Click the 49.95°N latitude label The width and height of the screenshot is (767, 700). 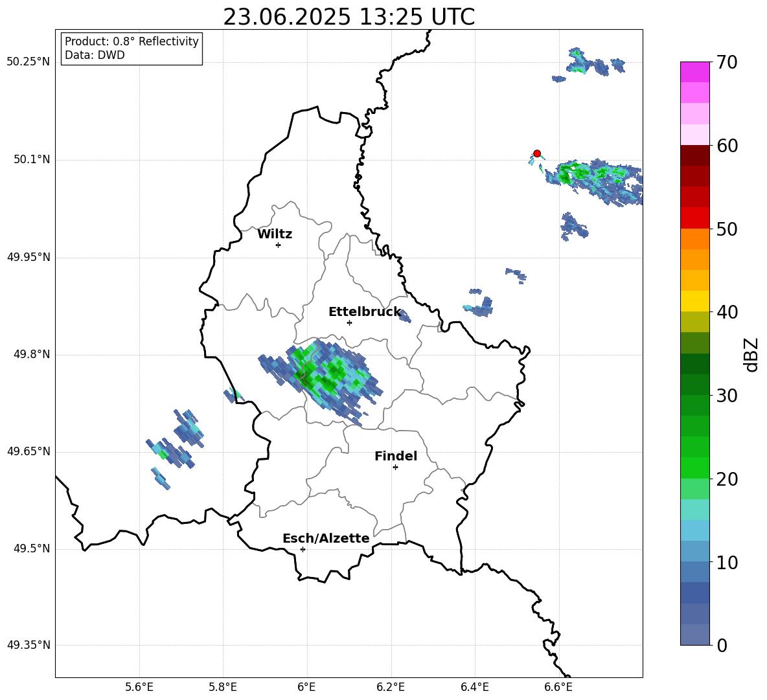pyautogui.click(x=29, y=257)
